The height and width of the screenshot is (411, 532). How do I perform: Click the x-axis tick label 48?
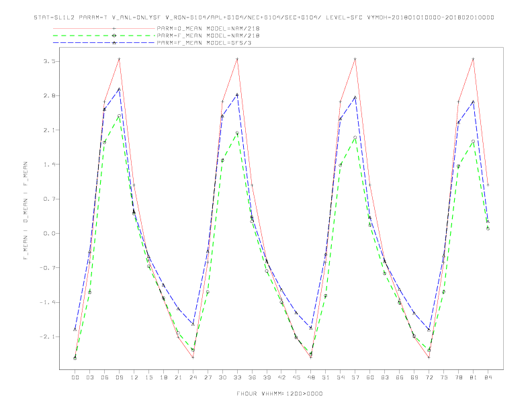(311, 377)
